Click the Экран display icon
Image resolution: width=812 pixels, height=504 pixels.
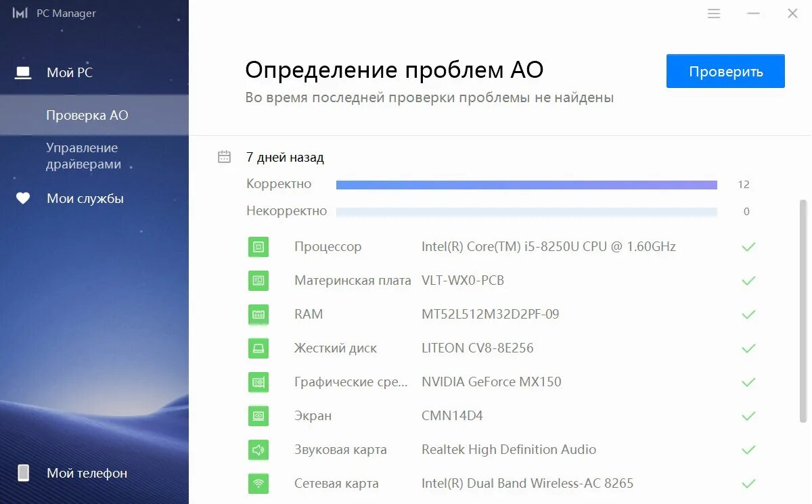coord(258,416)
